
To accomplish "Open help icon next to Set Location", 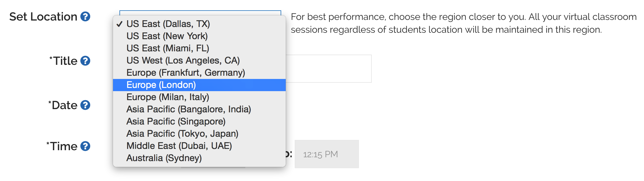I will [85, 16].
